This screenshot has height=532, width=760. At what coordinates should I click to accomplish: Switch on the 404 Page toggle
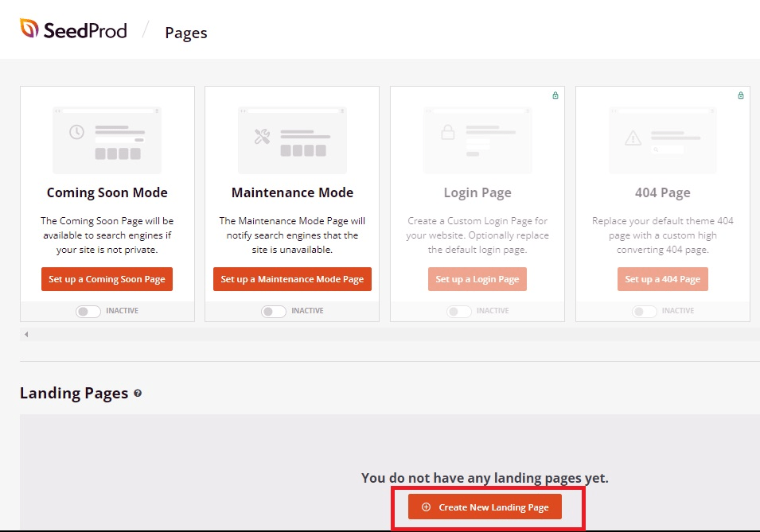coord(645,312)
